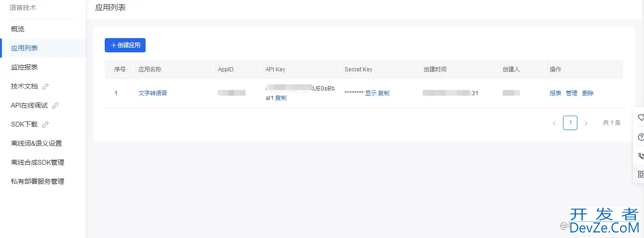Viewport: 644px width, 238px height.
Task: Click the 序号 column header
Action: [120, 69]
